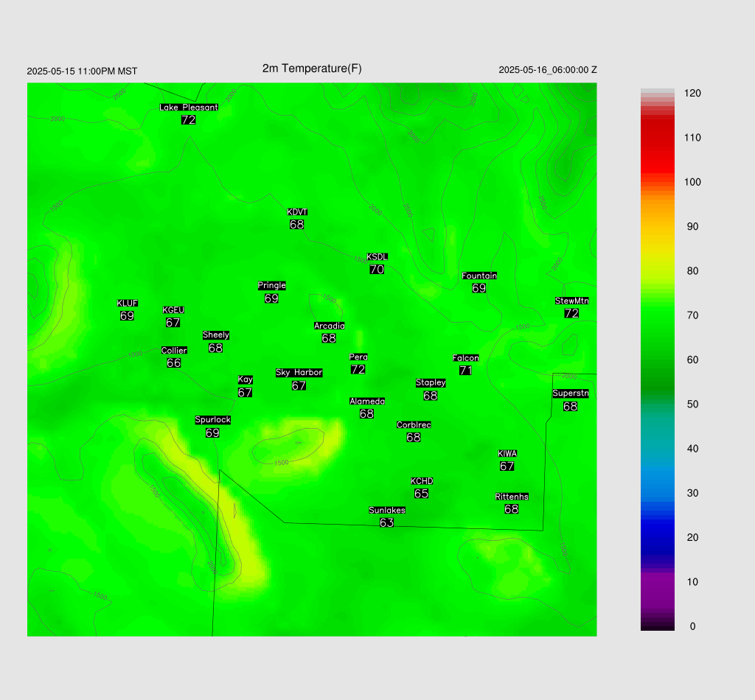Click the Collier station label

174,350
